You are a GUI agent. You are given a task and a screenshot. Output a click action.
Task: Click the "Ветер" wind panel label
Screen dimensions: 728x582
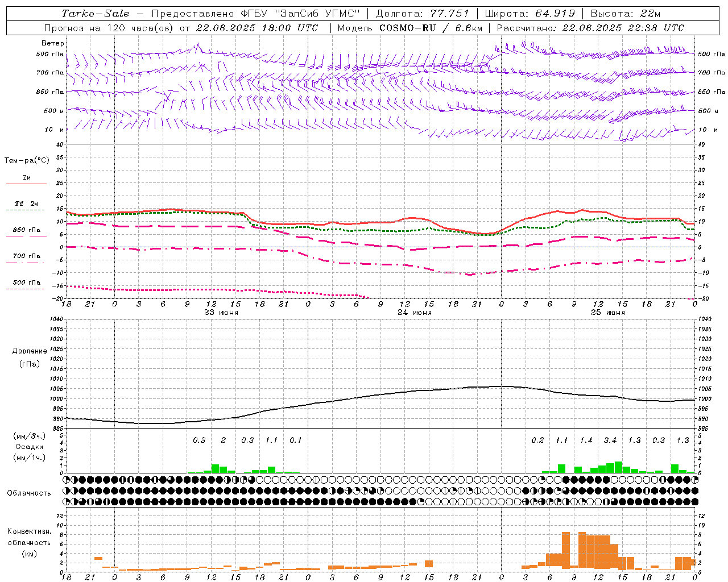53,43
